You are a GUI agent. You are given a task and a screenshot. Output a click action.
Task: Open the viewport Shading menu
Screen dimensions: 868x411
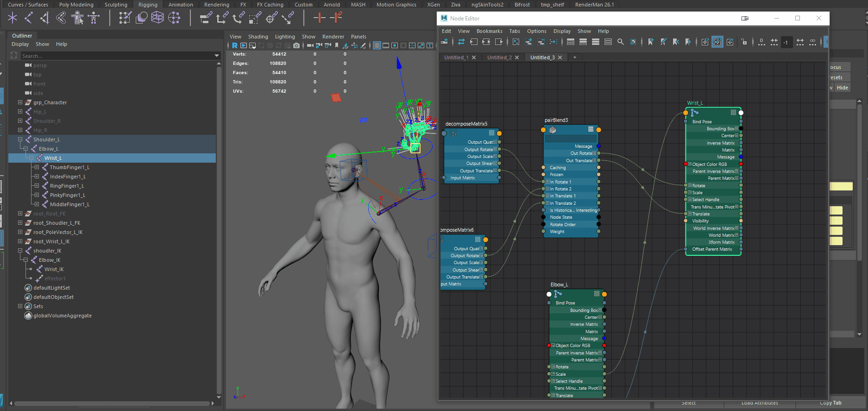(x=258, y=37)
